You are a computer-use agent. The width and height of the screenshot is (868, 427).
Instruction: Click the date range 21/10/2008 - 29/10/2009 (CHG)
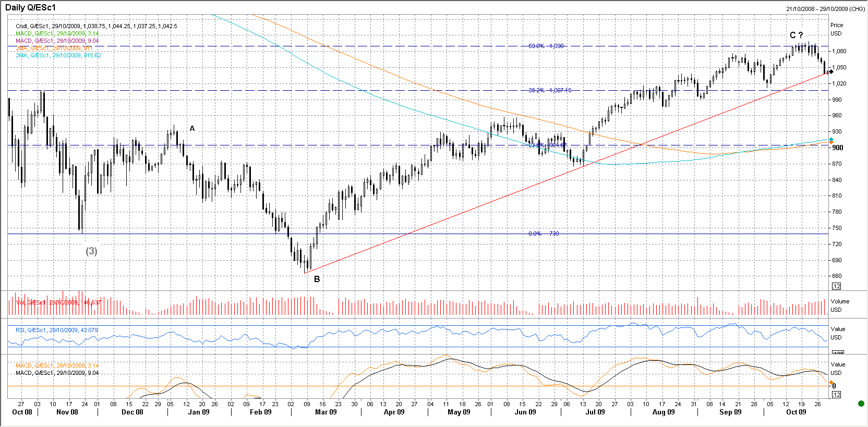(x=825, y=9)
